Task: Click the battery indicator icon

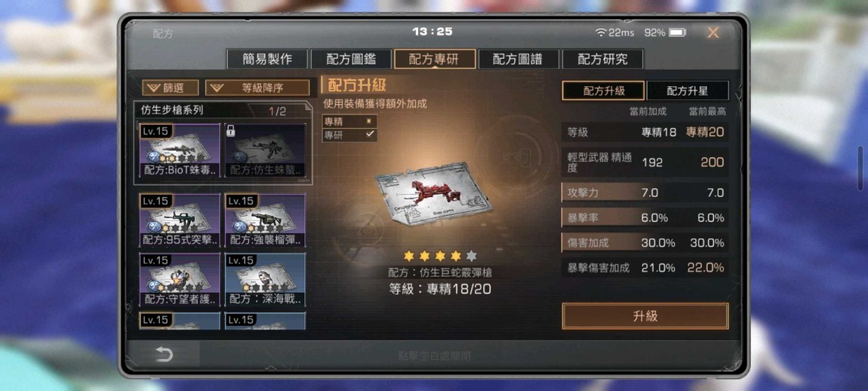Action: point(678,32)
